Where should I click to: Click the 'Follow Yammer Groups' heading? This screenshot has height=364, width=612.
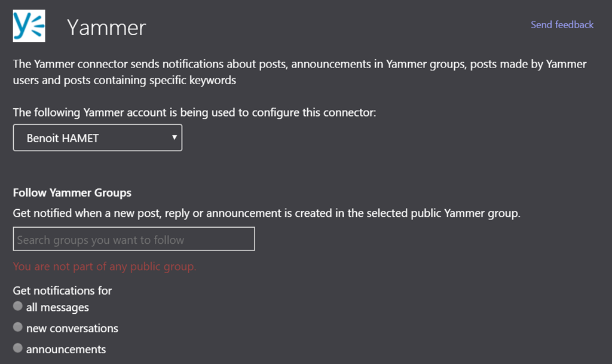(x=72, y=192)
